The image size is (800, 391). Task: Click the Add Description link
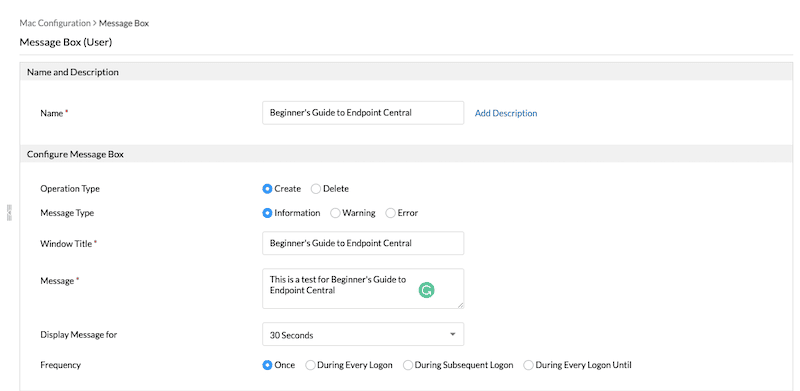pyautogui.click(x=506, y=113)
